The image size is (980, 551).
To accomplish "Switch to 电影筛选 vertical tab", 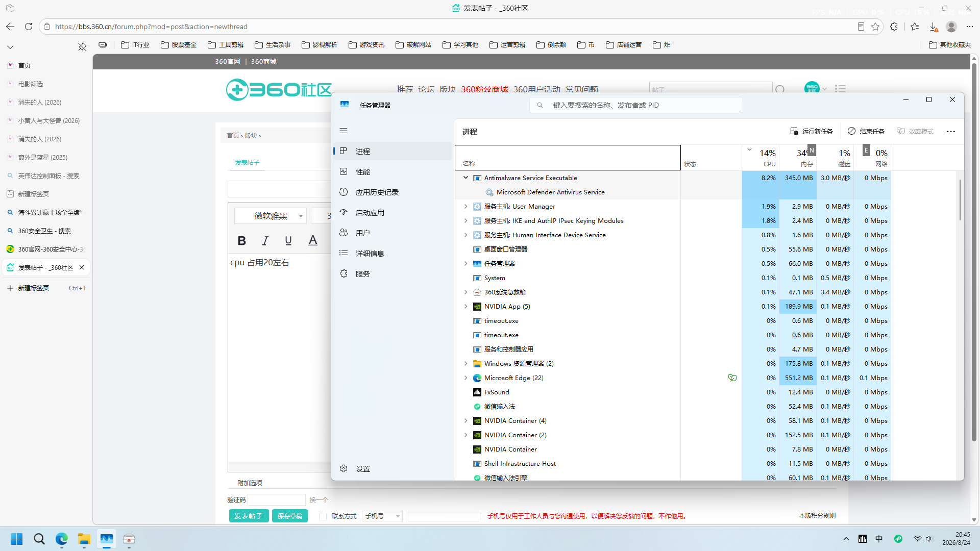I will point(46,84).
